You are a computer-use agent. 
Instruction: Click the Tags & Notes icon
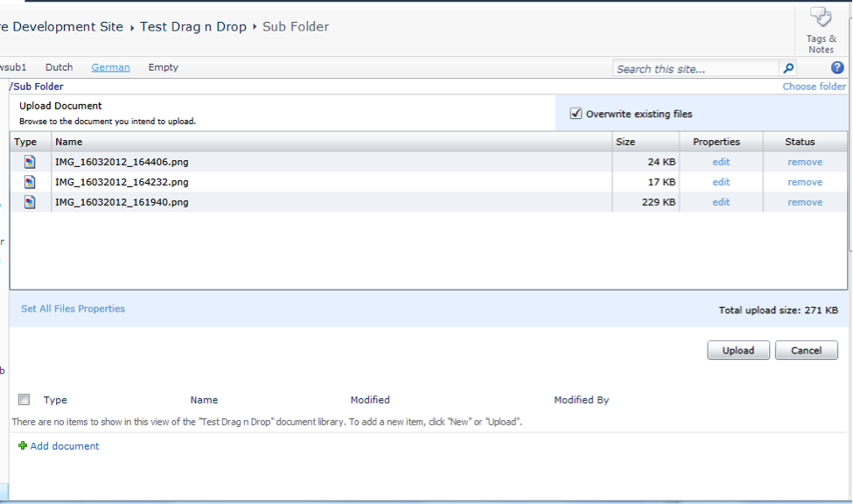pos(821,16)
